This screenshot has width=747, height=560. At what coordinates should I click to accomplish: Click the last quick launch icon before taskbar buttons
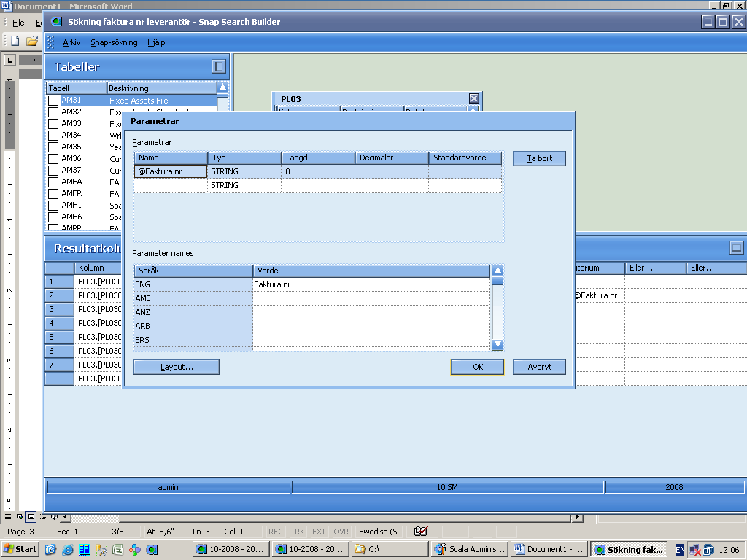point(152,550)
